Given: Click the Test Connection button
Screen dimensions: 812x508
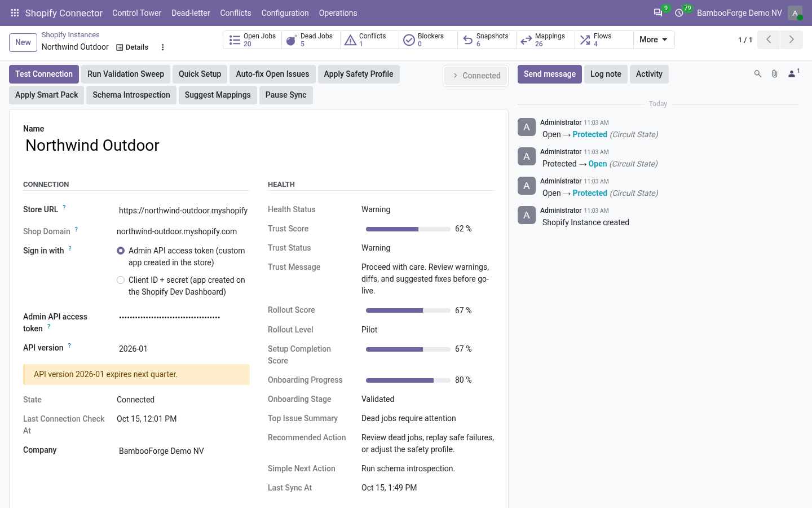Looking at the screenshot, I should [x=44, y=74].
